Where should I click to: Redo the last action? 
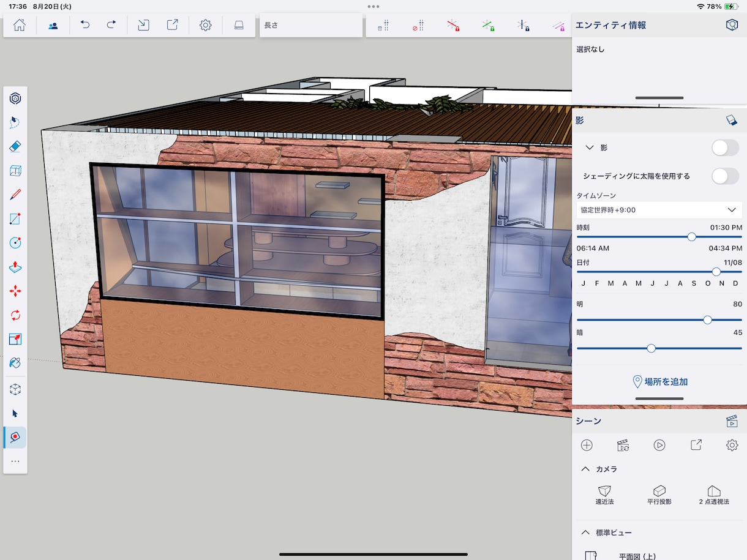[111, 25]
